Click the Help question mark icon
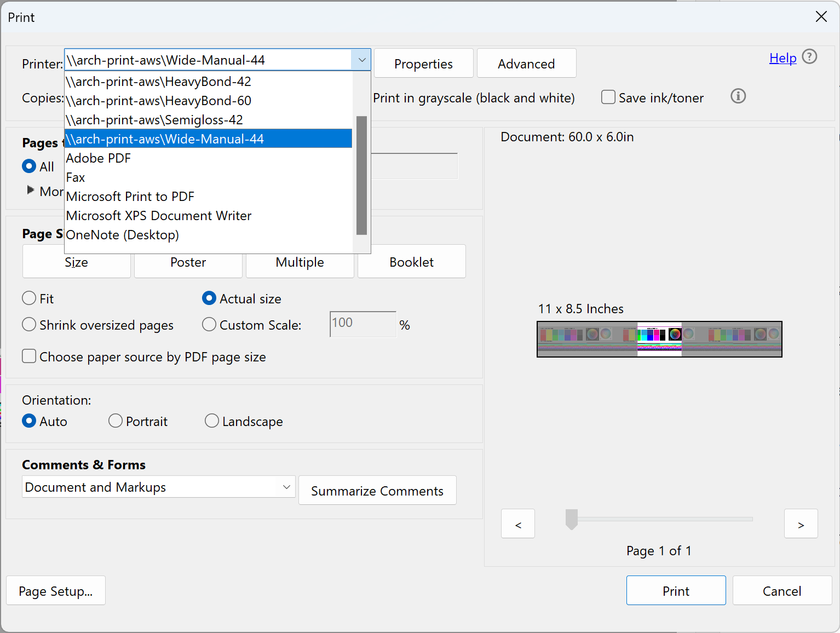The width and height of the screenshot is (840, 633). point(809,57)
